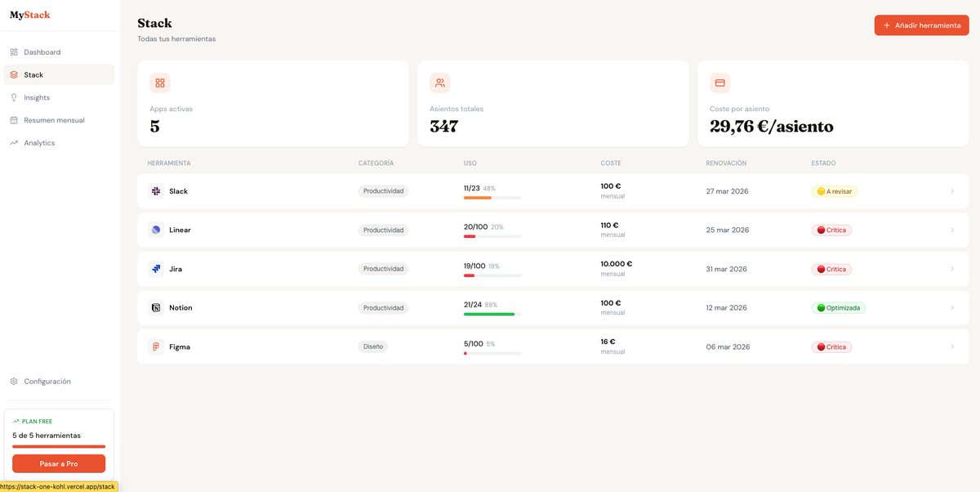
Task: Click the Jira logo icon
Action: pos(156,269)
